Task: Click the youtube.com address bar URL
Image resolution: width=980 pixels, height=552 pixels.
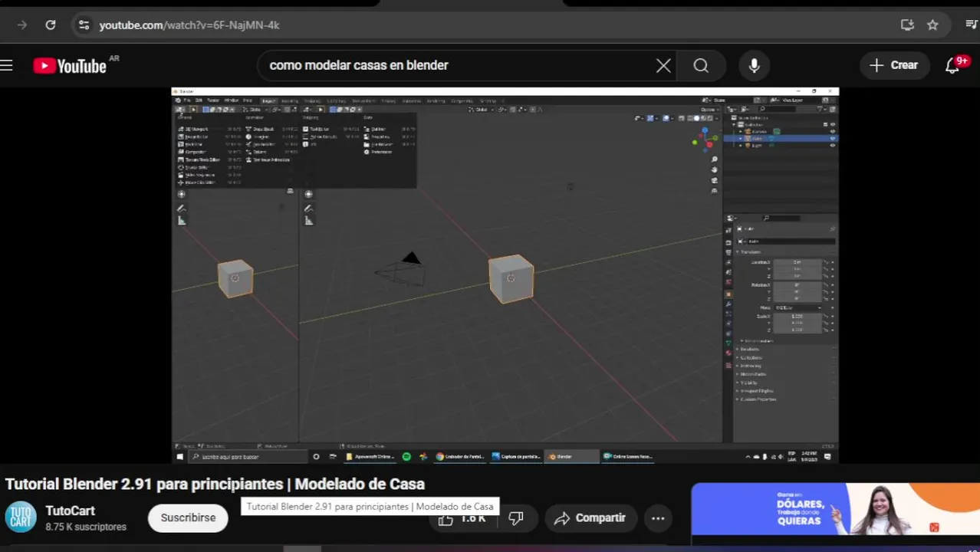Action: click(189, 25)
